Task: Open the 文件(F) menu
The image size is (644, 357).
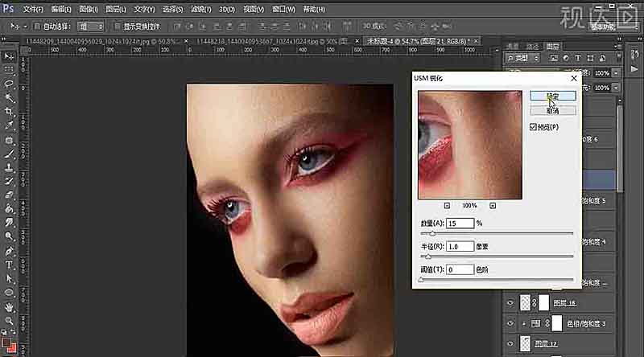Action: pos(33,9)
